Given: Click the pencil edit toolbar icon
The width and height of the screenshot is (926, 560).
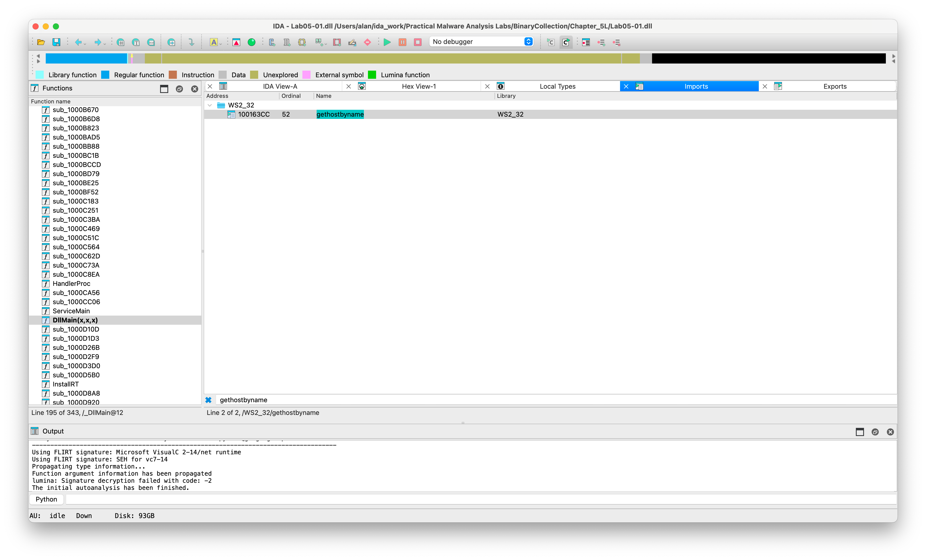Looking at the screenshot, I should (352, 42).
